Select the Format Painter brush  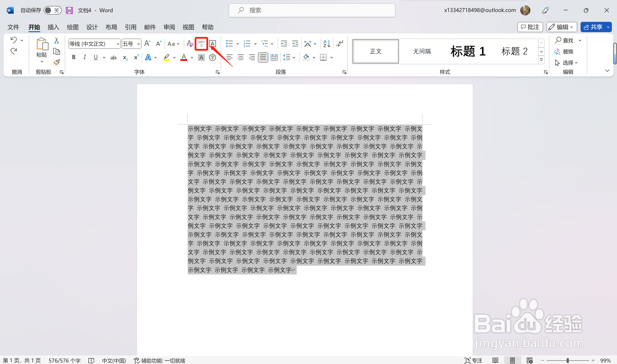point(57,62)
